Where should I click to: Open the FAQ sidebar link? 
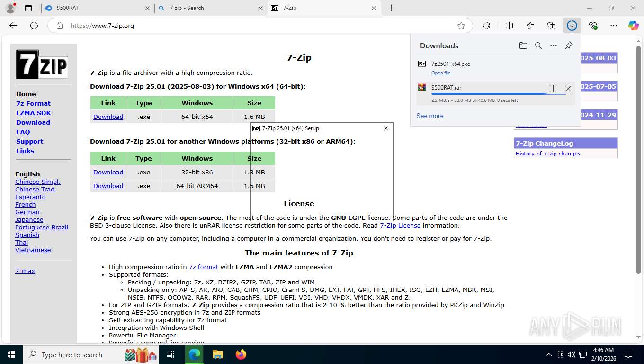click(23, 132)
